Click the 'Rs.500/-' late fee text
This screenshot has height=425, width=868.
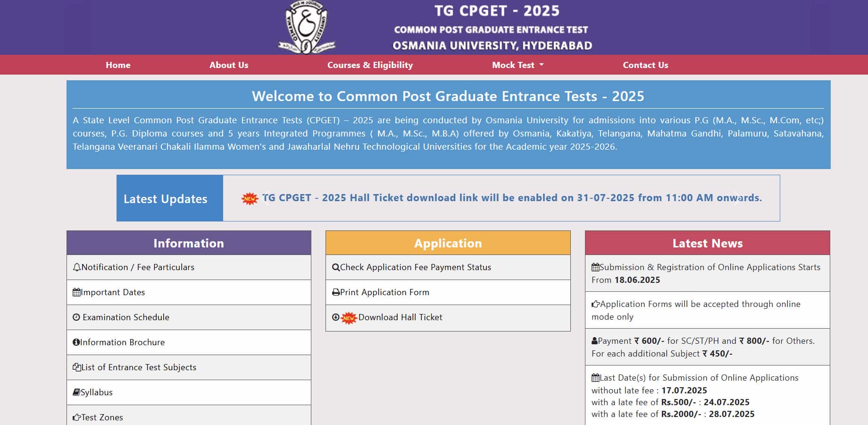[x=679, y=402]
